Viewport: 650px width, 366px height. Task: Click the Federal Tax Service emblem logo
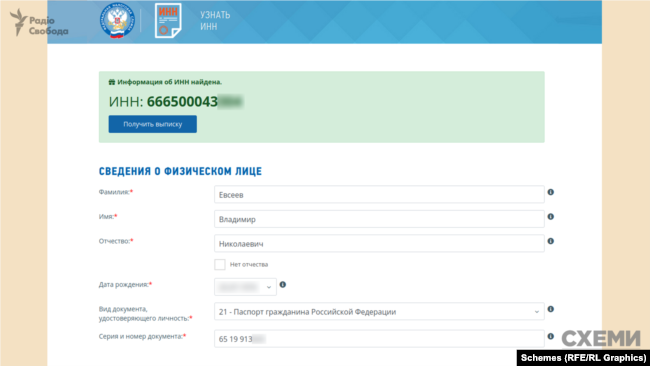point(117,20)
